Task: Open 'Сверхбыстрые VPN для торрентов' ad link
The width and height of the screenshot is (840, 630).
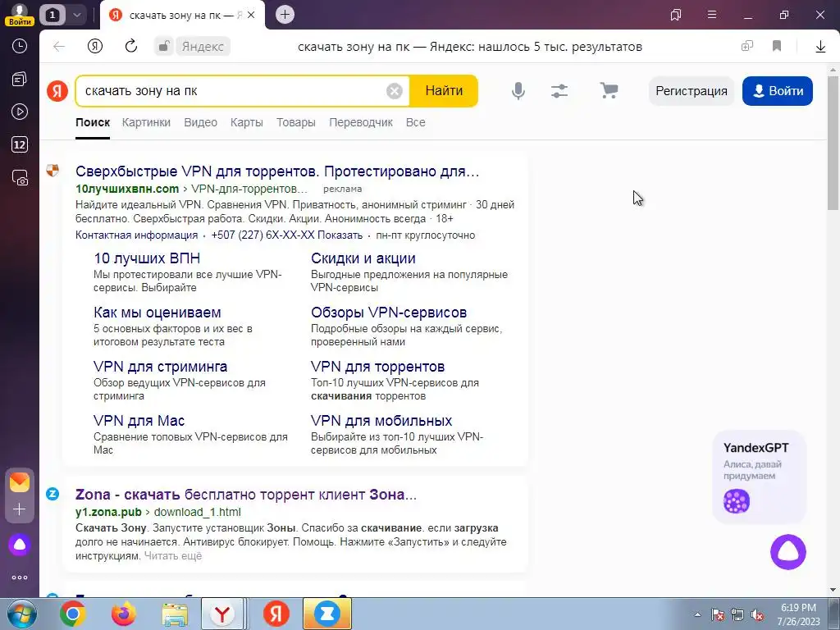Action: 277,171
